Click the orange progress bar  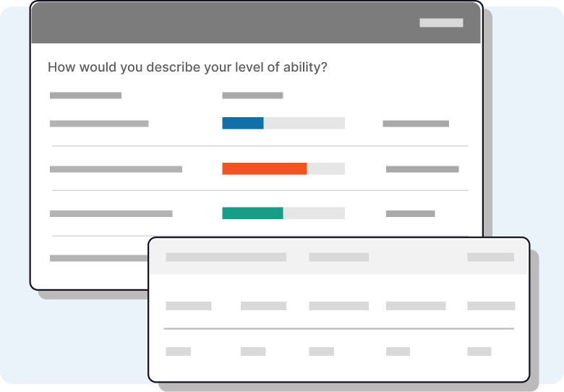click(265, 169)
